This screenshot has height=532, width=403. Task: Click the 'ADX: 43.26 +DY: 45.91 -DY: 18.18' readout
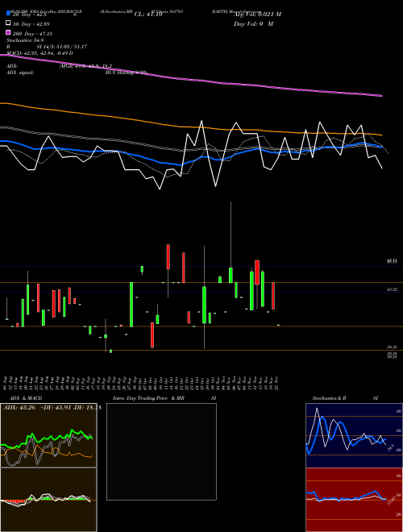52,407
